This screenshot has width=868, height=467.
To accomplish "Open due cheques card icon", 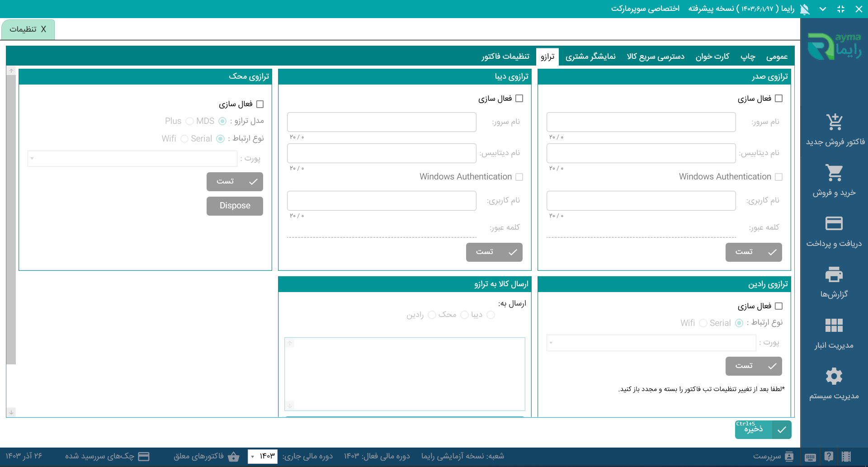I will [144, 457].
